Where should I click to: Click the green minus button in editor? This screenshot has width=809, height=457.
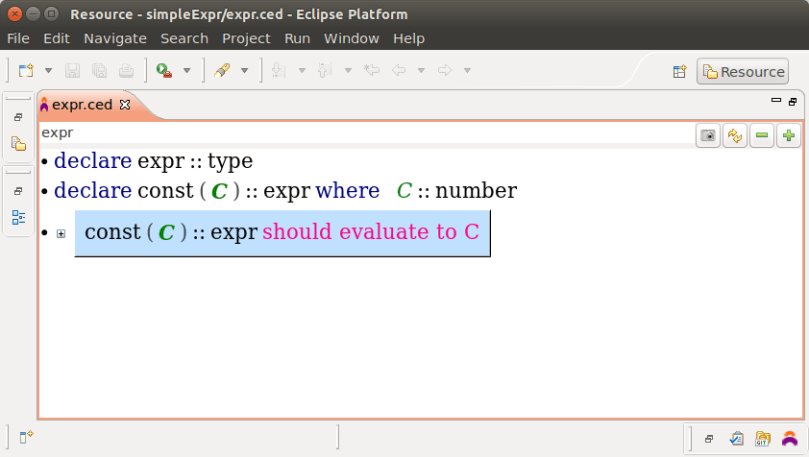762,136
